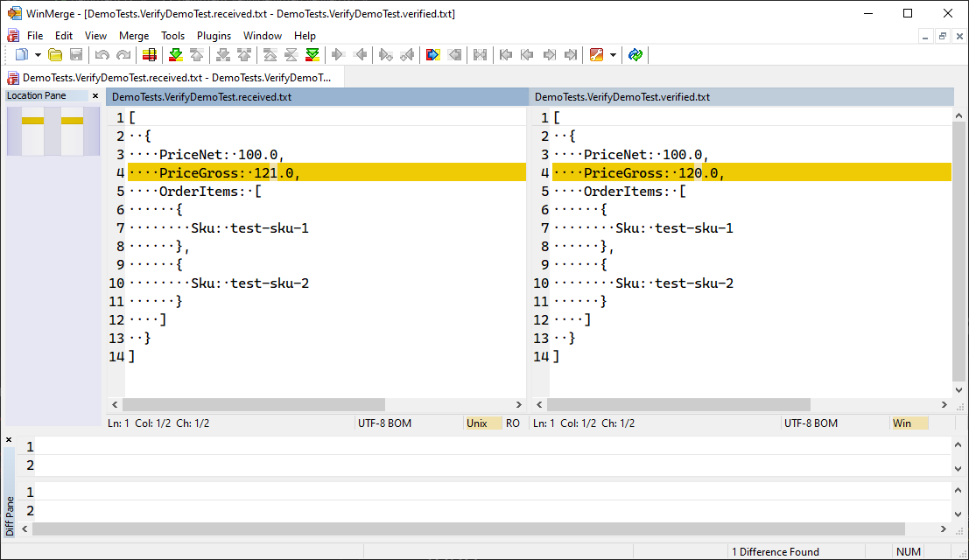Image resolution: width=969 pixels, height=560 pixels.
Task: Open the Plugins menu
Action: [214, 36]
